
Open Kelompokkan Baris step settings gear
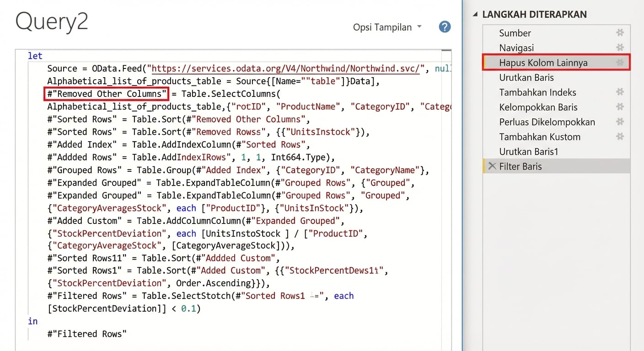tap(620, 107)
